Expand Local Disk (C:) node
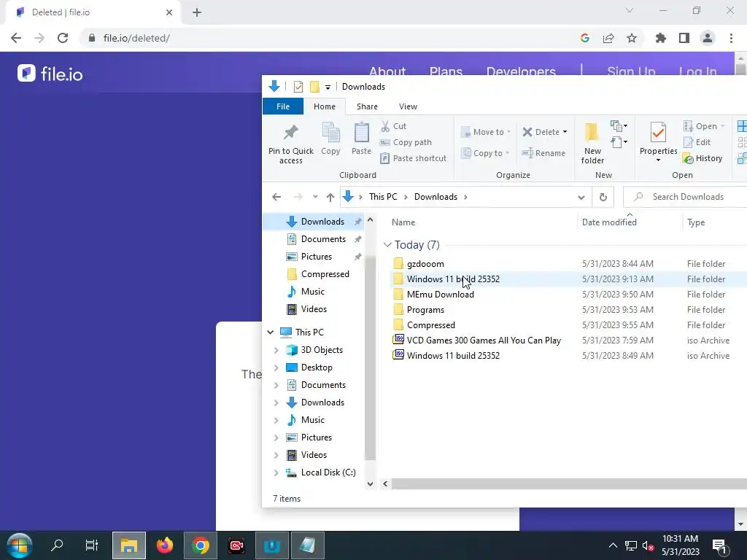Viewport: 747px width, 560px height. click(276, 472)
